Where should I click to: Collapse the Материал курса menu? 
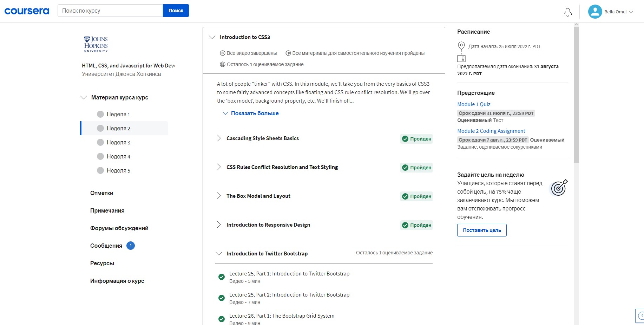(x=84, y=97)
